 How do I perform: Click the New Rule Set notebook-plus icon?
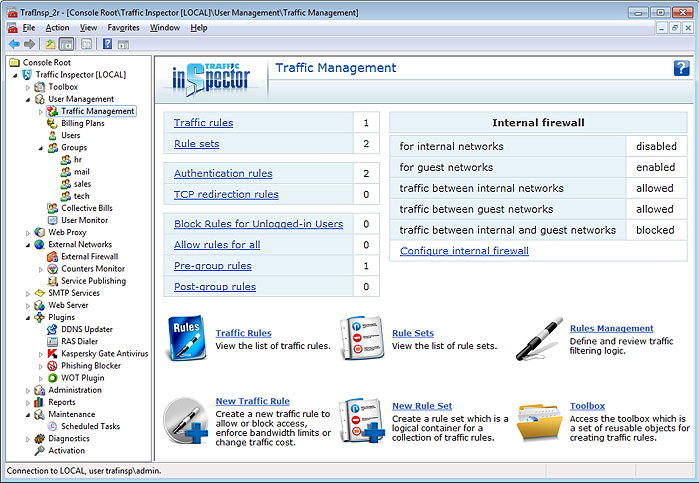click(362, 421)
